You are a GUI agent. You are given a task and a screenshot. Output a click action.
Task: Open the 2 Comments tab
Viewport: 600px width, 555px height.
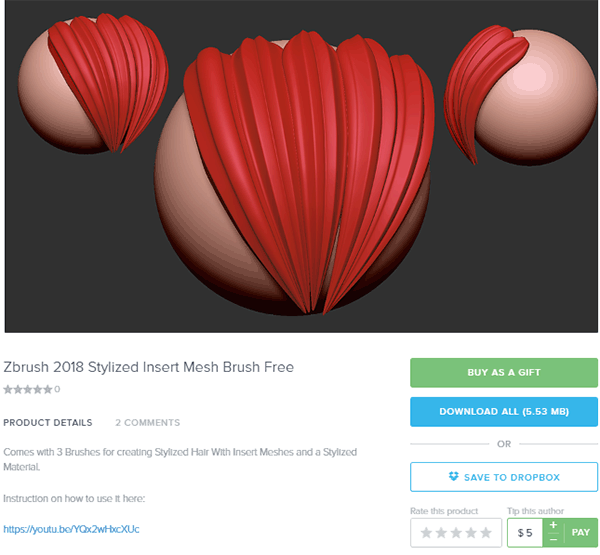(148, 423)
